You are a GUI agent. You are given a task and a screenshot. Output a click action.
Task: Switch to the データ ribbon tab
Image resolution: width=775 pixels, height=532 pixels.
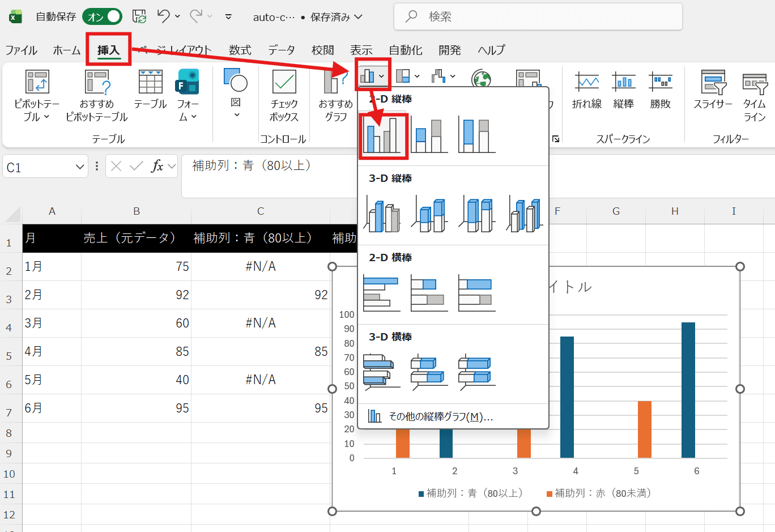click(282, 50)
